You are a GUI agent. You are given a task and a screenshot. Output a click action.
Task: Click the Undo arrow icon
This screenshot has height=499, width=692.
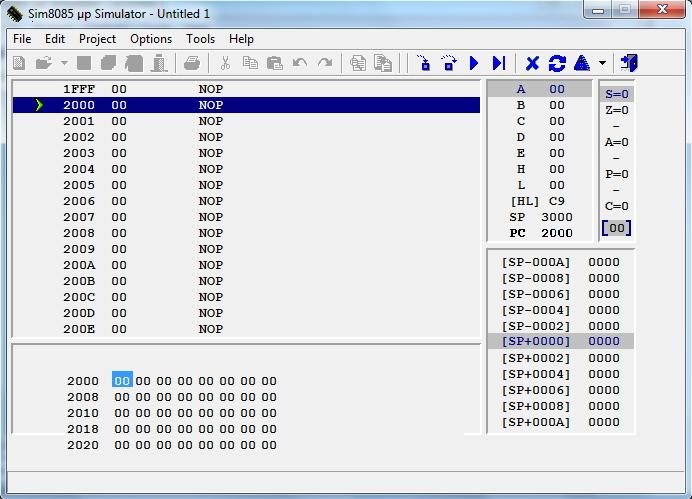pos(300,63)
